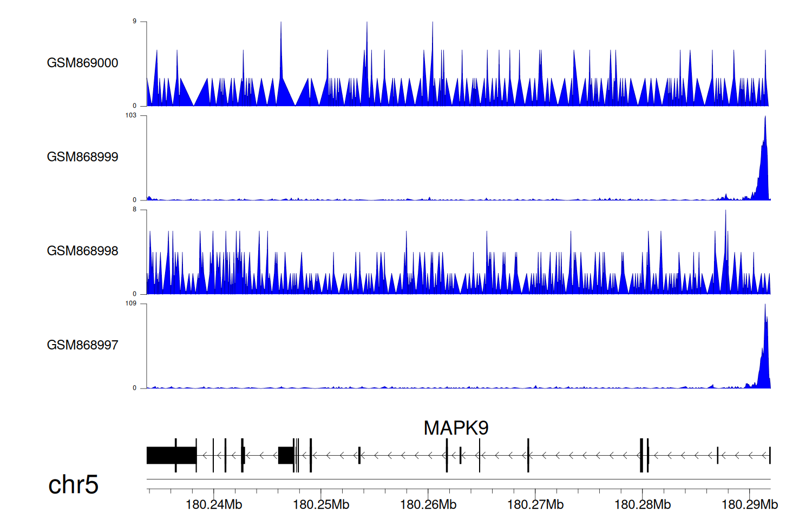Select the chr5 chromosome label
Viewport: 812px width, 531px height.
click(73, 484)
